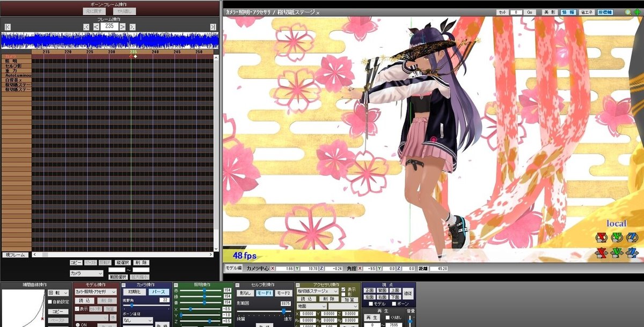
Task: Collapse the カメラ操作 panel
Action: (x=123, y=285)
